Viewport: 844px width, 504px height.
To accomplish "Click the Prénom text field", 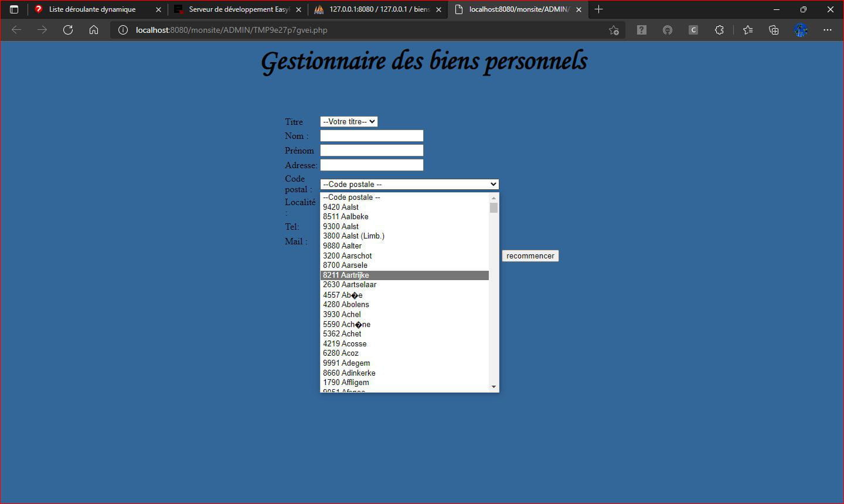I will [372, 151].
